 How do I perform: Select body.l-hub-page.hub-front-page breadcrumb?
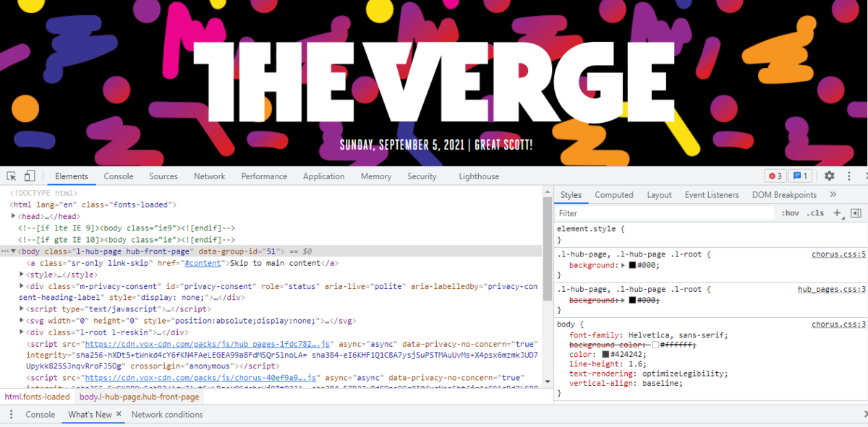click(x=139, y=397)
